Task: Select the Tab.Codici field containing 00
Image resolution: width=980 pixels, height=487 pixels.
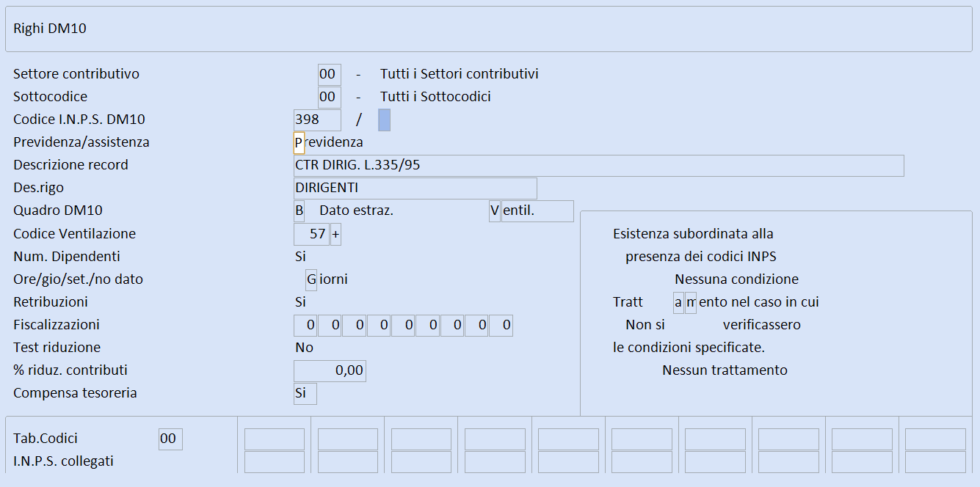Action: [x=170, y=439]
